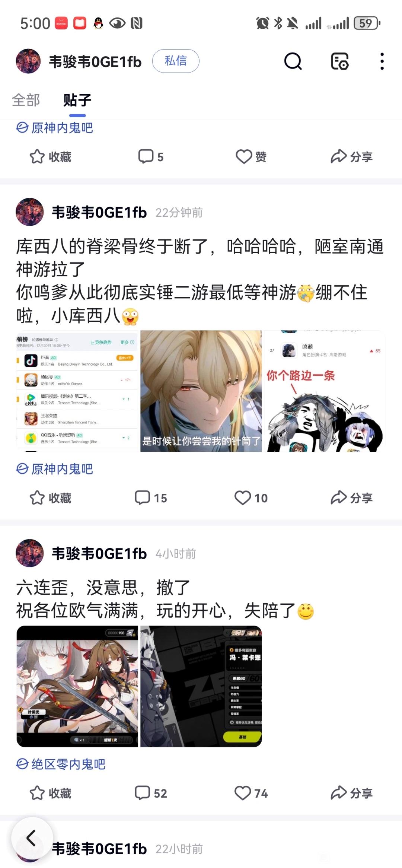Open the sales ranking chart thumbnail
The height and width of the screenshot is (868, 402).
77,391
